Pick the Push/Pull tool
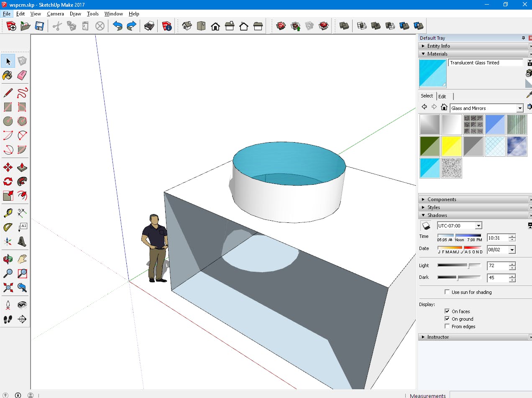This screenshot has width=532, height=398. [22, 168]
